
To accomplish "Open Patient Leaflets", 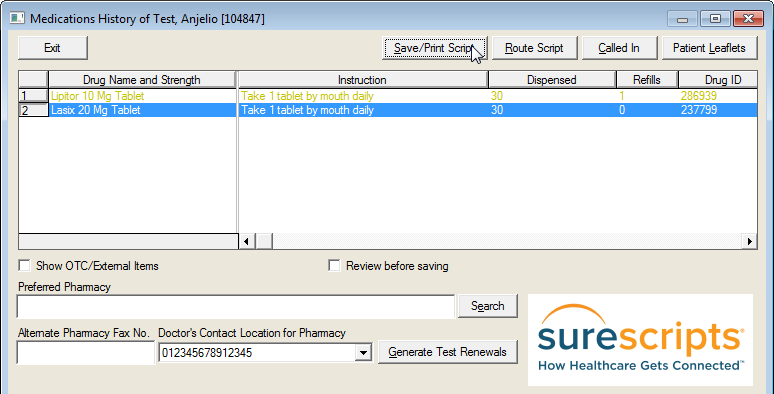I will pyautogui.click(x=709, y=48).
